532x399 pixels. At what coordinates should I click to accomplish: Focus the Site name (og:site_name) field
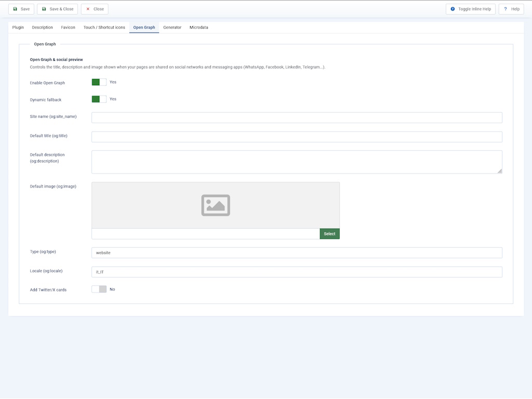pos(297,118)
